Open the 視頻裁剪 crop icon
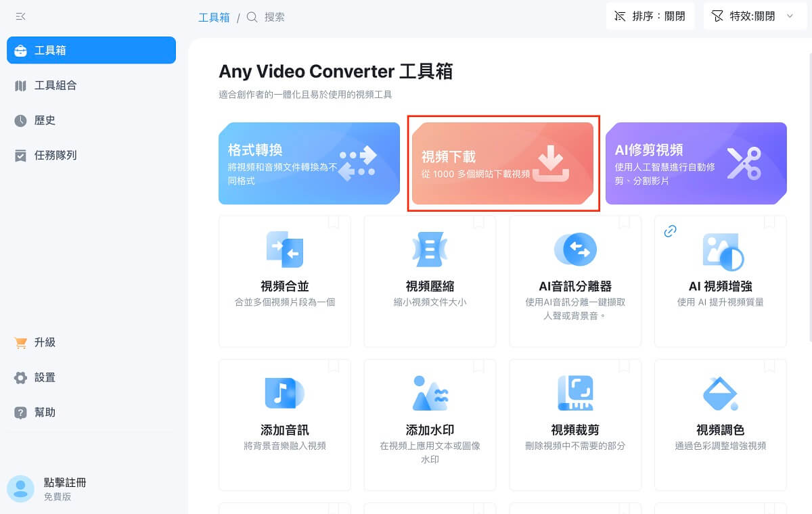Image resolution: width=812 pixels, height=514 pixels. [x=575, y=393]
